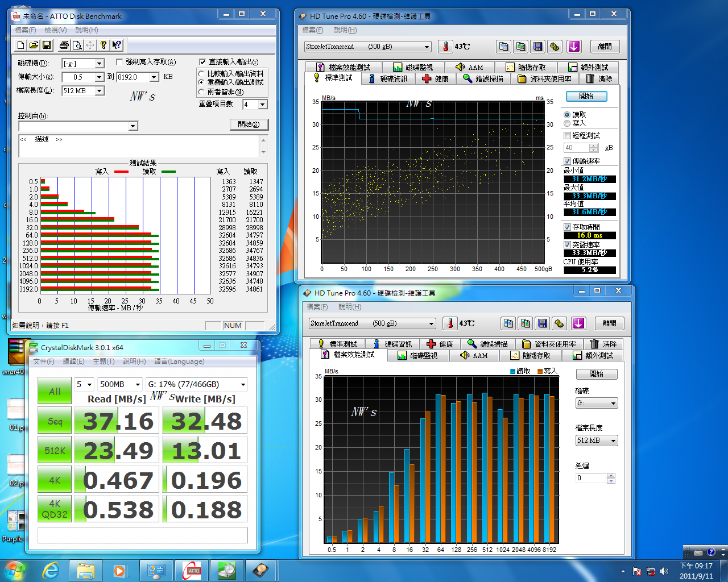Open the test count dropdown in CrystalDiskMark
The width and height of the screenshot is (728, 582).
coord(85,384)
